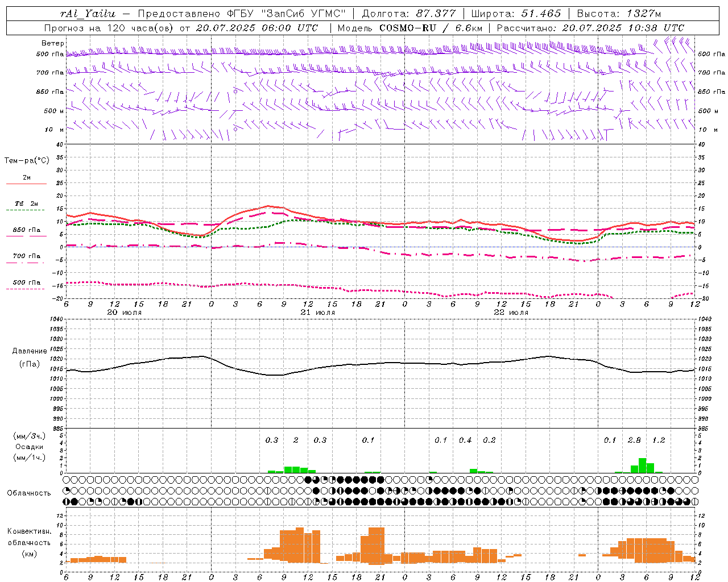This screenshot has height=582, width=728.
Task: Click the Облачность cloud cover label
Action: [29, 493]
